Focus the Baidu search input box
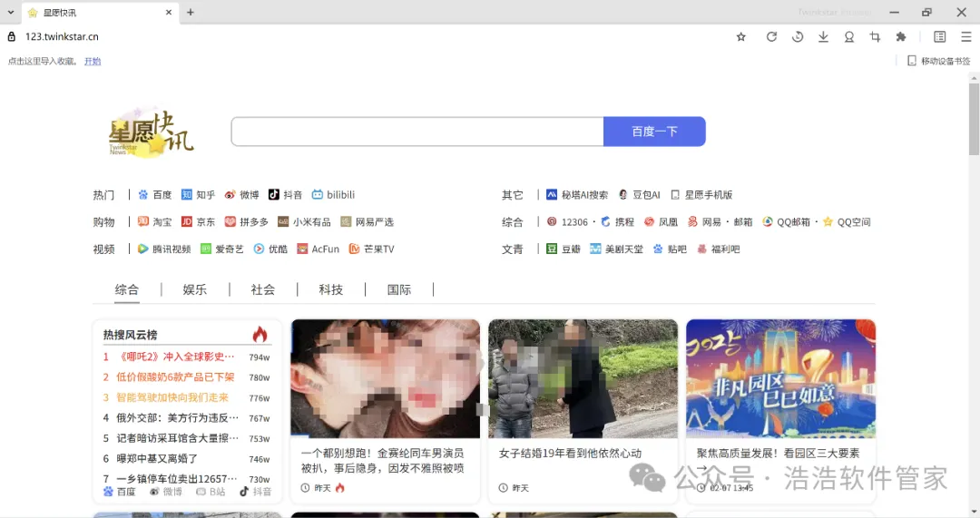This screenshot has width=980, height=518. point(416,132)
